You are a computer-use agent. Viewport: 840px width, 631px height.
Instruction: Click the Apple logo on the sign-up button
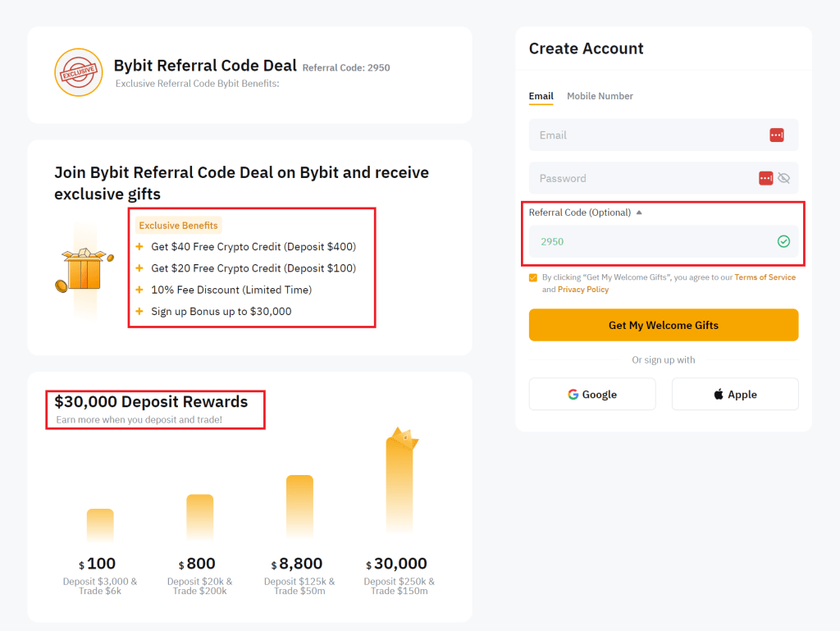tap(717, 394)
